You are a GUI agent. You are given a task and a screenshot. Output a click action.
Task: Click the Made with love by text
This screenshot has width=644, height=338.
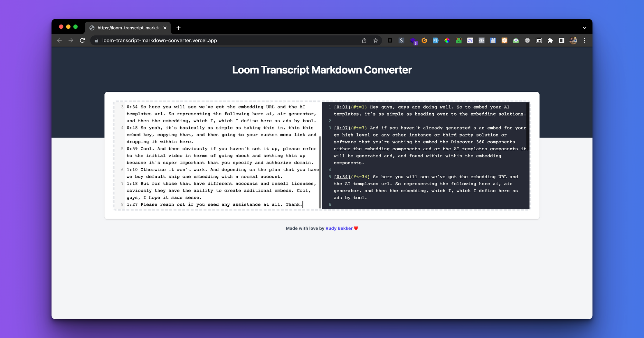305,228
